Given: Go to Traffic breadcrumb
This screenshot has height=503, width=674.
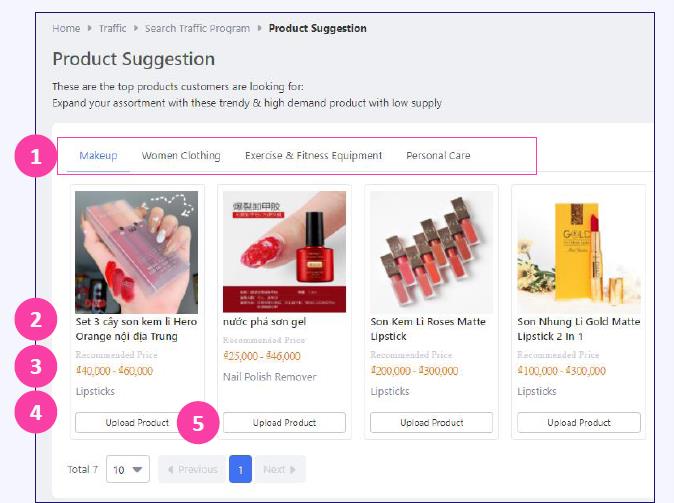Looking at the screenshot, I should (113, 29).
